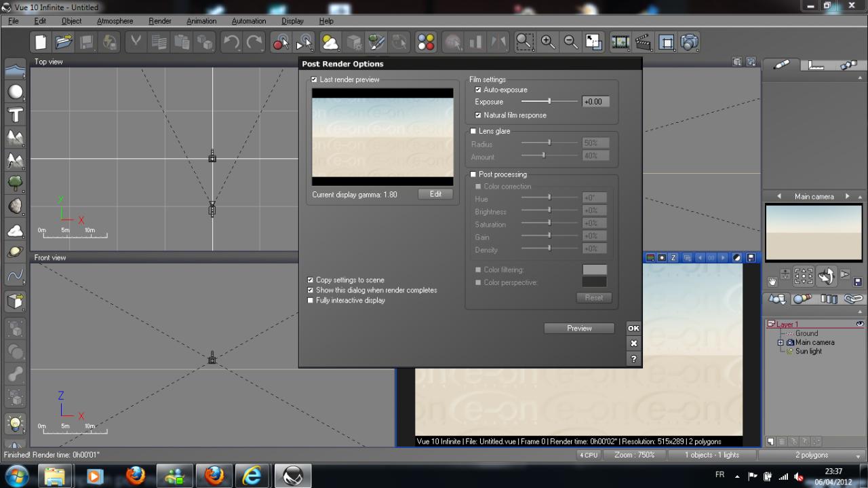Click Edit next to display gamma

435,194
